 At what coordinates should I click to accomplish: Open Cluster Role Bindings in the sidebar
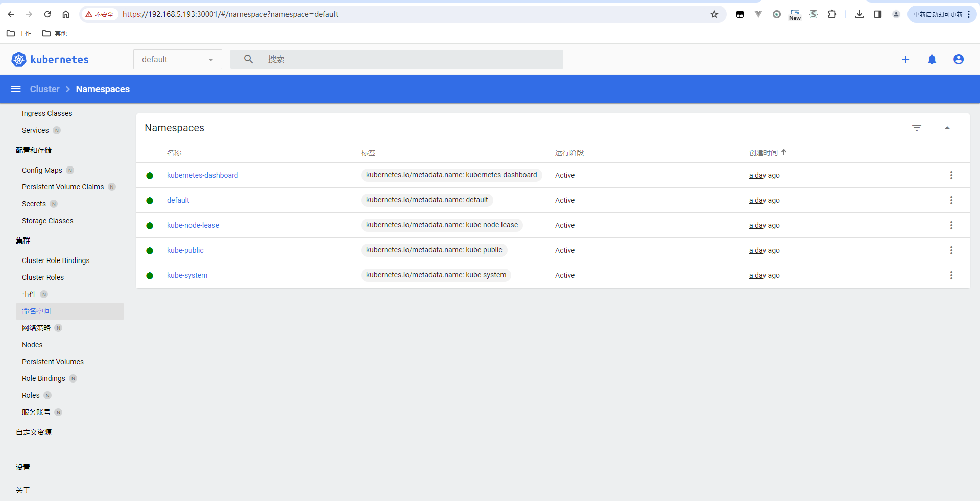coord(56,260)
